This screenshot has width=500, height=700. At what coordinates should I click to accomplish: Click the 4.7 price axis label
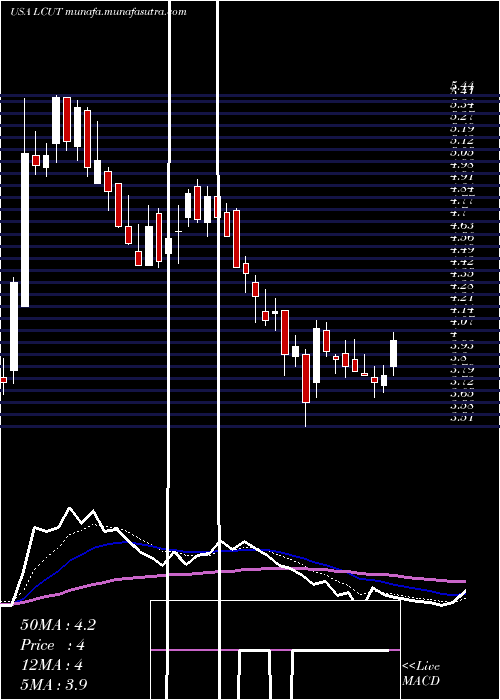(458, 213)
